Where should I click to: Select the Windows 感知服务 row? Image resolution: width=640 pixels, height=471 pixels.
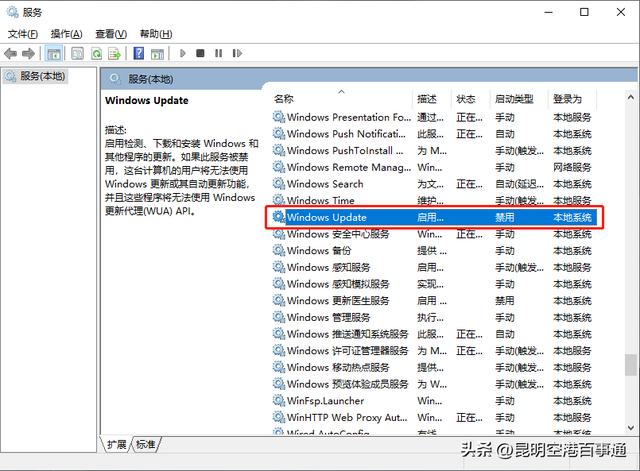434,267
